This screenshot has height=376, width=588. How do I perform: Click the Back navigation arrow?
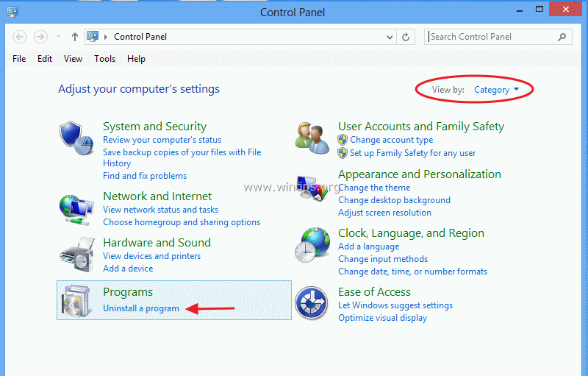point(20,37)
